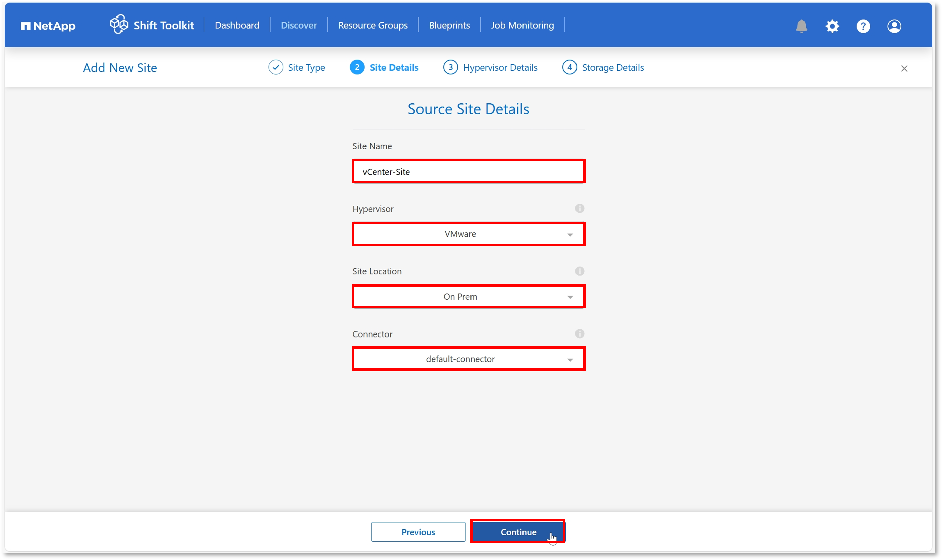Open Job Monitoring
This screenshot has height=560, width=942.
coord(522,25)
